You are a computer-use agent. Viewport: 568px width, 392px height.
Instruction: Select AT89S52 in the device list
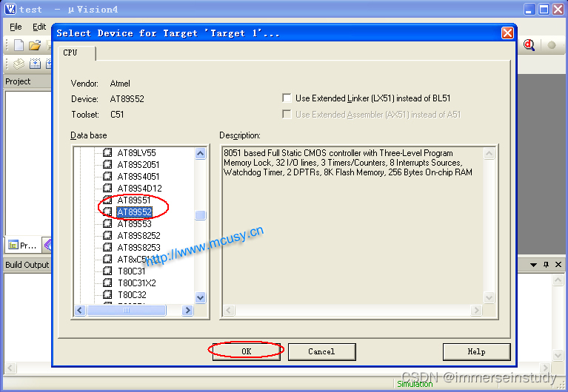click(134, 212)
